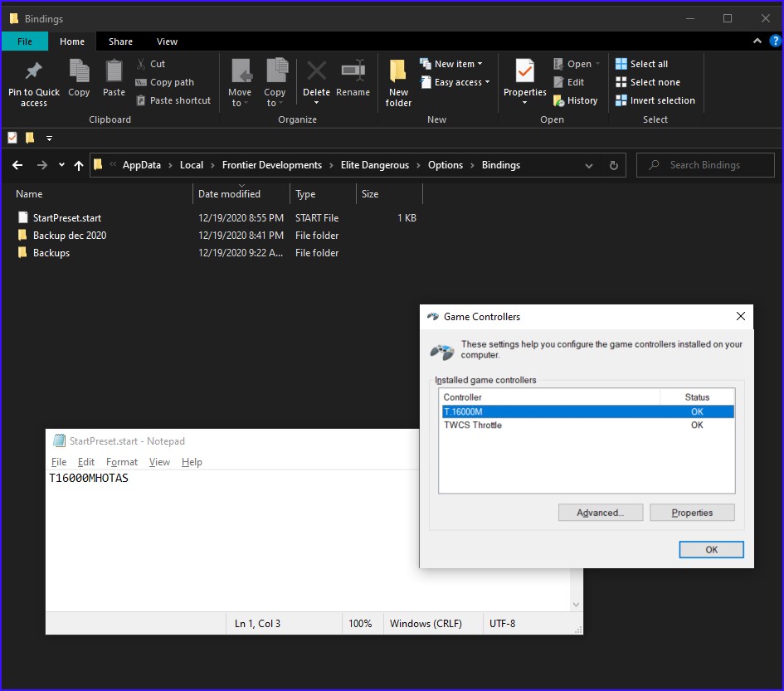The image size is (784, 691).
Task: Go forward with the right arrow
Action: pos(42,165)
